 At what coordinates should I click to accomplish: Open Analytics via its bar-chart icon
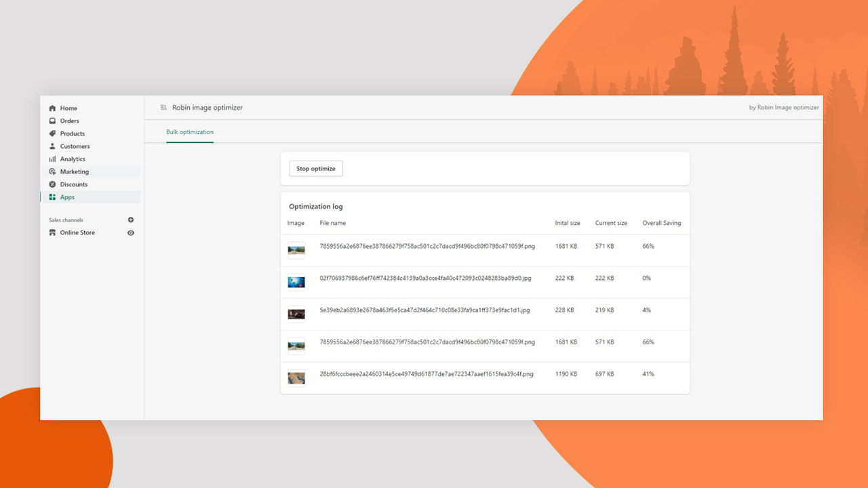click(53, 159)
